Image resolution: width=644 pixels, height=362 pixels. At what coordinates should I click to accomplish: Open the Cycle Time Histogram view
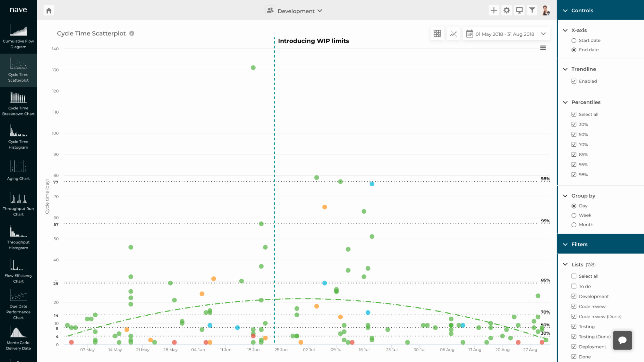point(18,137)
